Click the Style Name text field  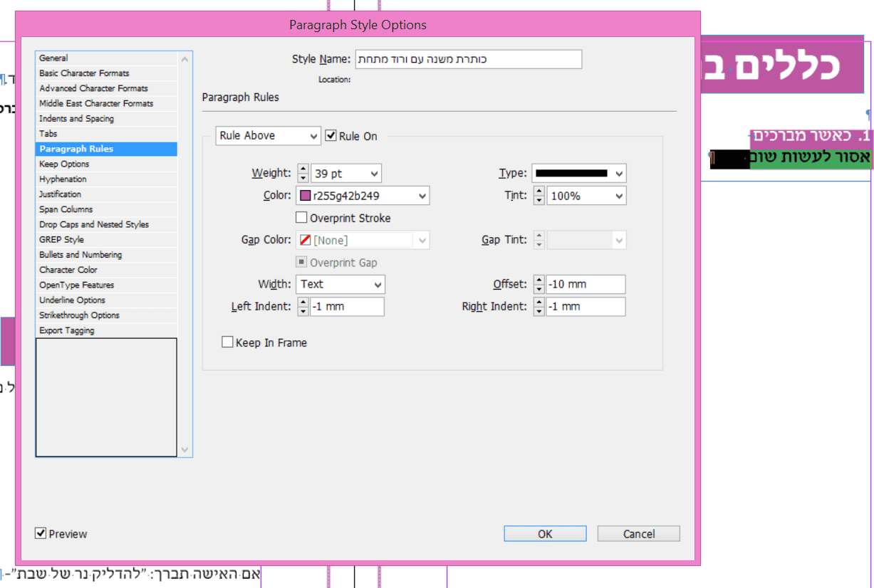pos(469,59)
